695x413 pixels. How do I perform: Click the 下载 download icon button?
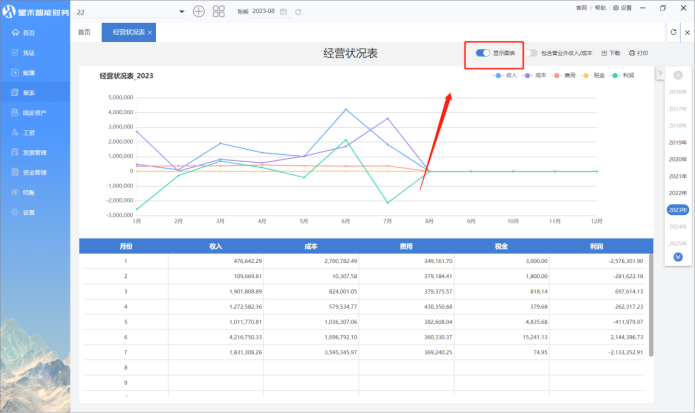(x=610, y=53)
